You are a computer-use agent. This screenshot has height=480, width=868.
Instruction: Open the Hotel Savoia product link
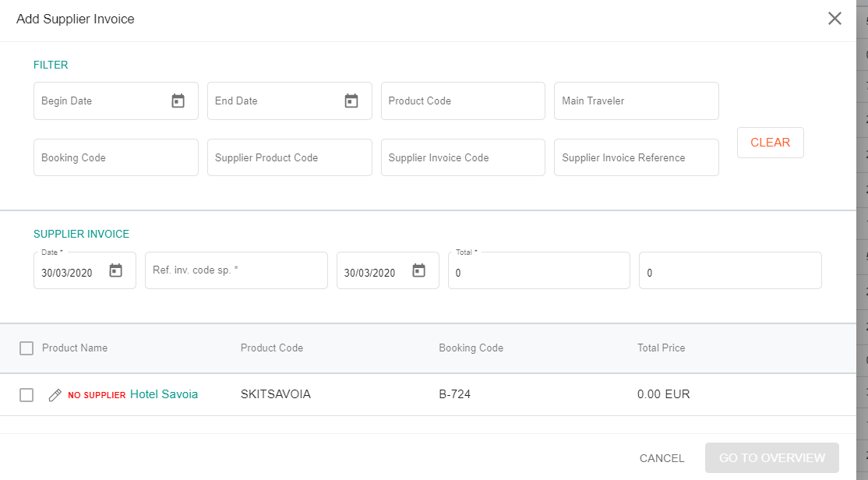(x=164, y=394)
